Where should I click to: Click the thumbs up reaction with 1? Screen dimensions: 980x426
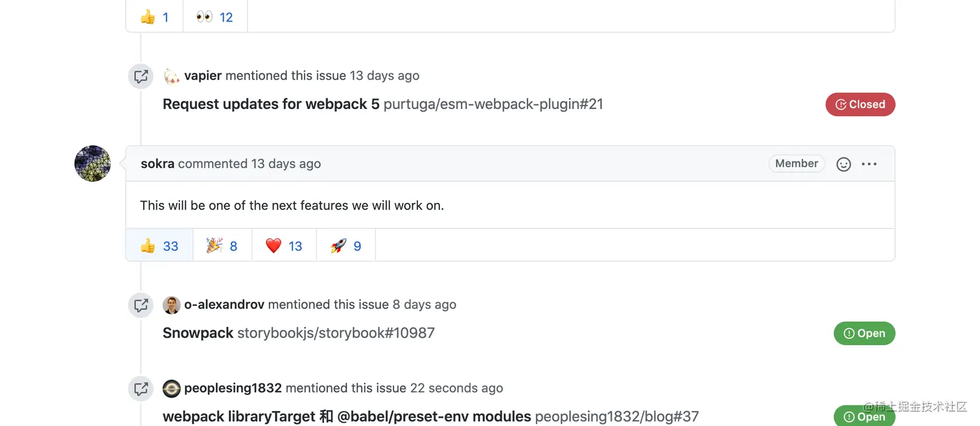(155, 17)
